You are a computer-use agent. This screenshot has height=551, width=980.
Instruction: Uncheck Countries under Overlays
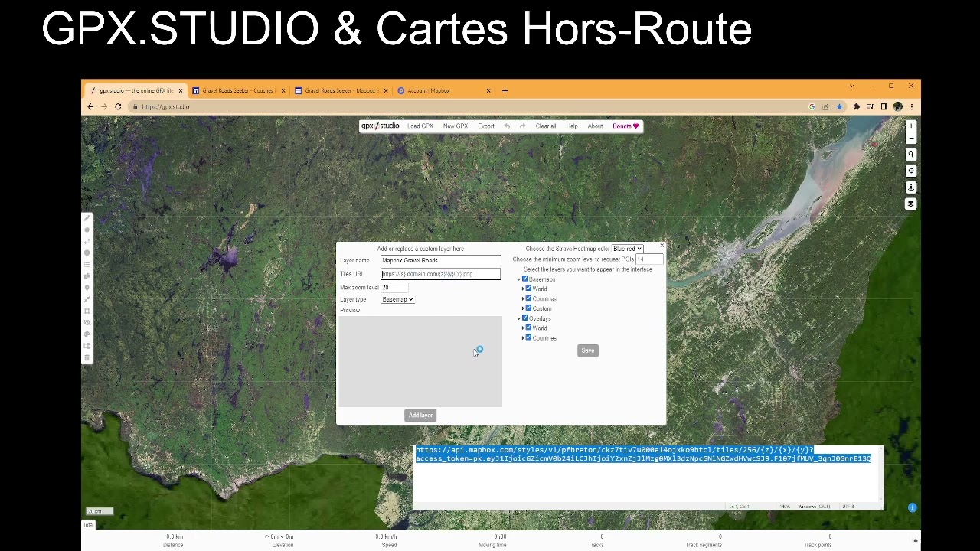528,337
